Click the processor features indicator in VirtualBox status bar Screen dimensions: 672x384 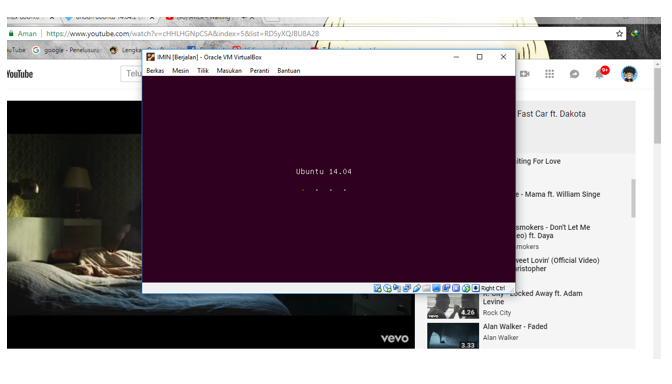click(456, 288)
